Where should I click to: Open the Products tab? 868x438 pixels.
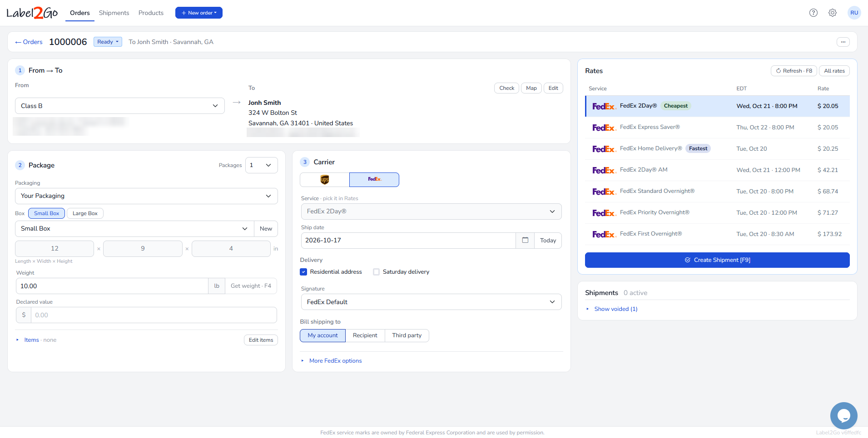(151, 13)
